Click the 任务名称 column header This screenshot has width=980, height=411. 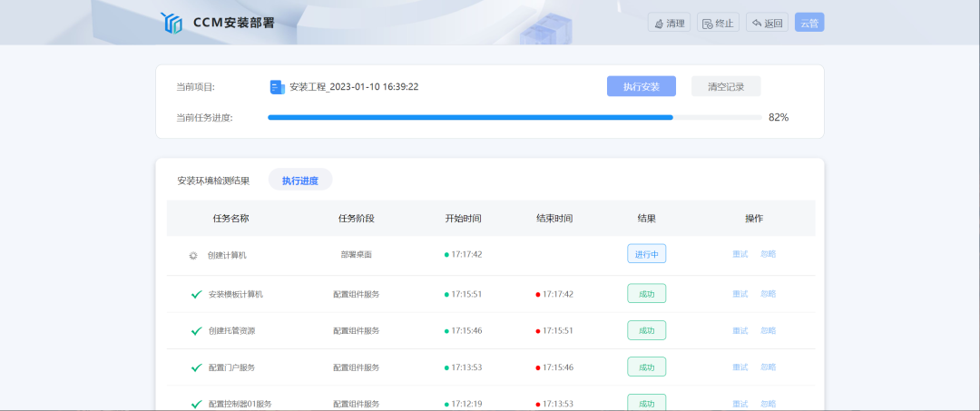(231, 219)
